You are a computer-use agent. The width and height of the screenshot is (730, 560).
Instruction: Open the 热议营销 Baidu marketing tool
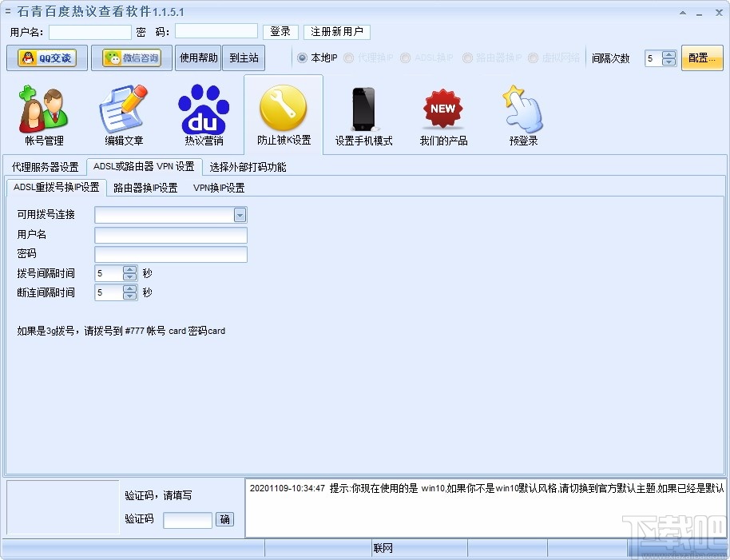click(x=204, y=112)
